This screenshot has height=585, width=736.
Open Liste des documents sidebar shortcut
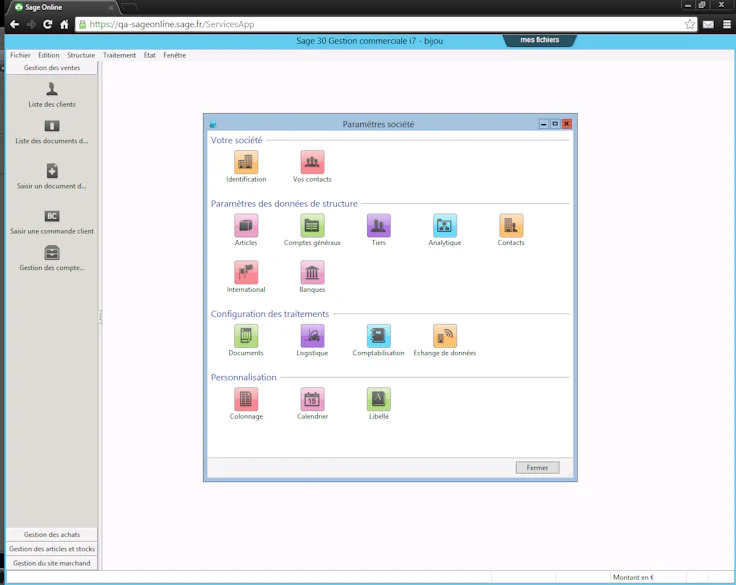point(52,132)
